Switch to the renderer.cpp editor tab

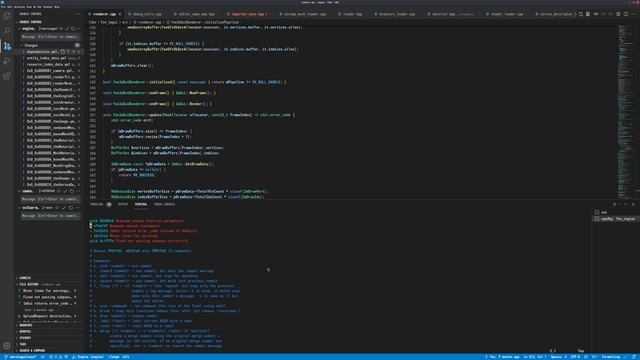(104, 14)
